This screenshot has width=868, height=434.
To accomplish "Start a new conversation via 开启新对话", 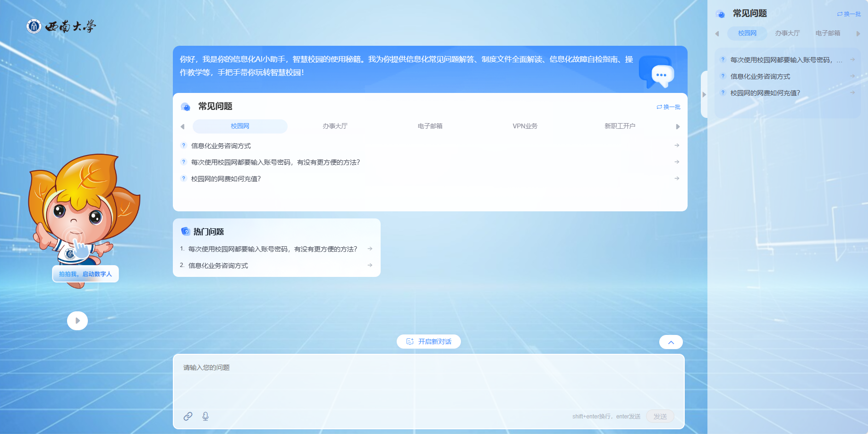I will [x=428, y=342].
